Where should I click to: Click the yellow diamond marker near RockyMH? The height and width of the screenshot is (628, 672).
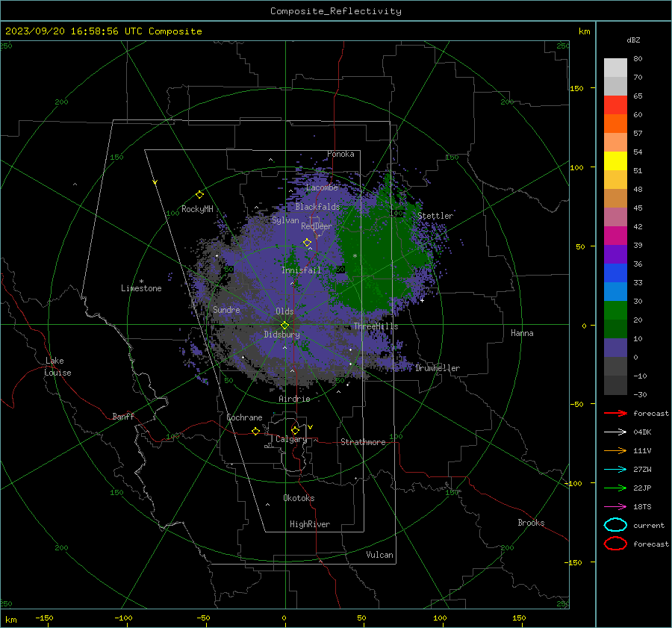tap(199, 195)
